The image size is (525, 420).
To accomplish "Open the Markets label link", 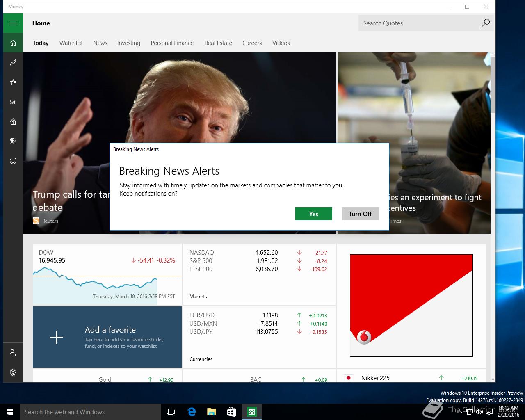I will pos(198,296).
